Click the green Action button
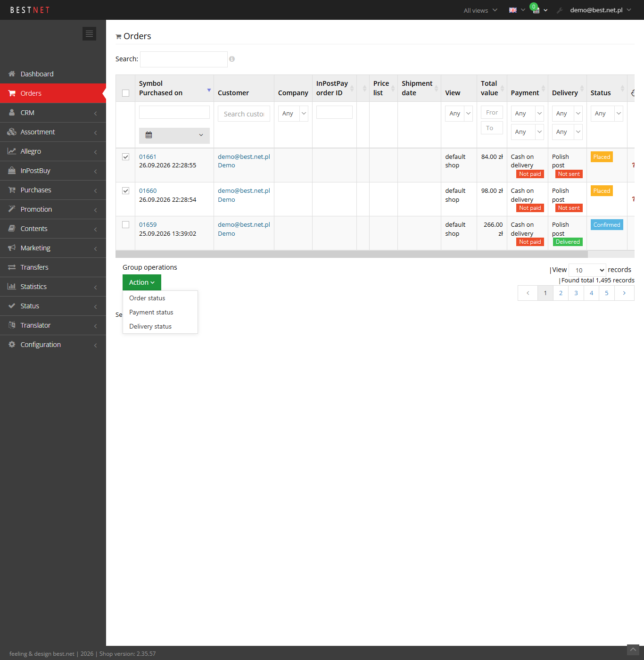The image size is (644, 660). tap(142, 282)
